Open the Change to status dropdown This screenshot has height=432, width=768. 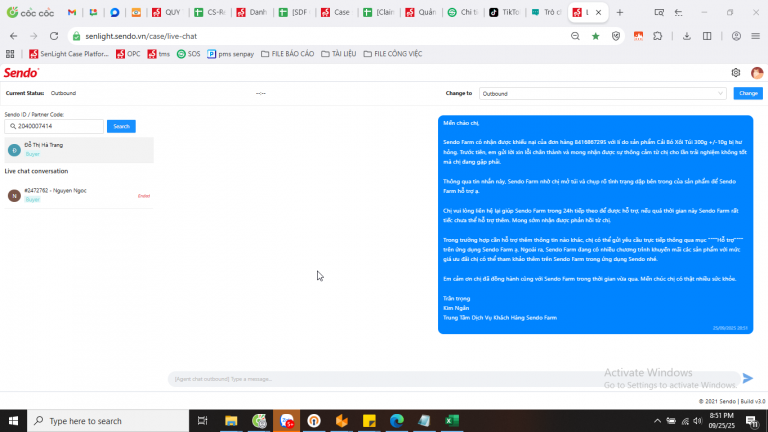pyautogui.click(x=602, y=93)
